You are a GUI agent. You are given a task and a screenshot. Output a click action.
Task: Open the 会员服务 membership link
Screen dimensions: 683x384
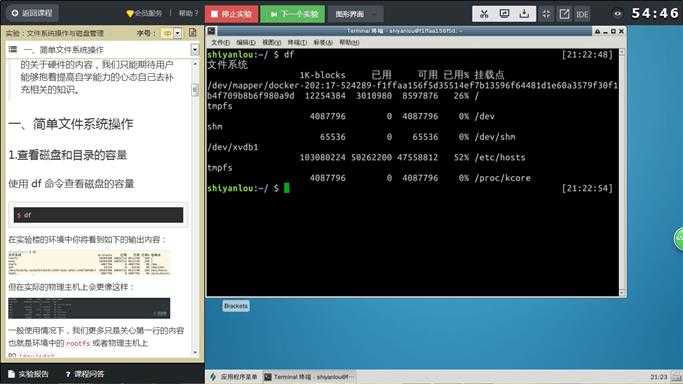point(144,13)
